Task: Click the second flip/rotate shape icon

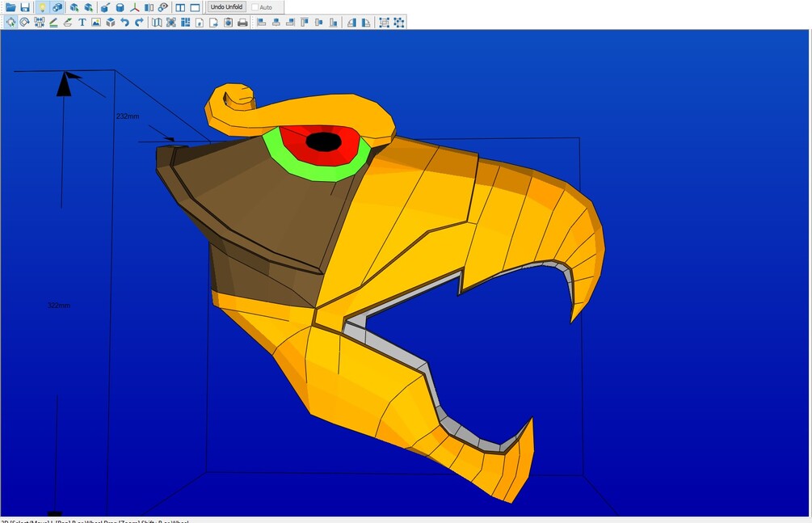Action: tap(366, 23)
